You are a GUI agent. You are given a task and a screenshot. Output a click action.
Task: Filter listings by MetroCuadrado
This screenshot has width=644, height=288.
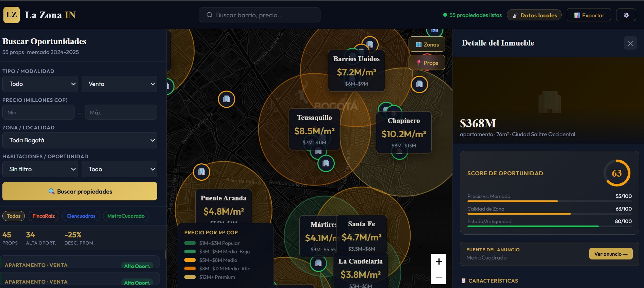coord(126,216)
